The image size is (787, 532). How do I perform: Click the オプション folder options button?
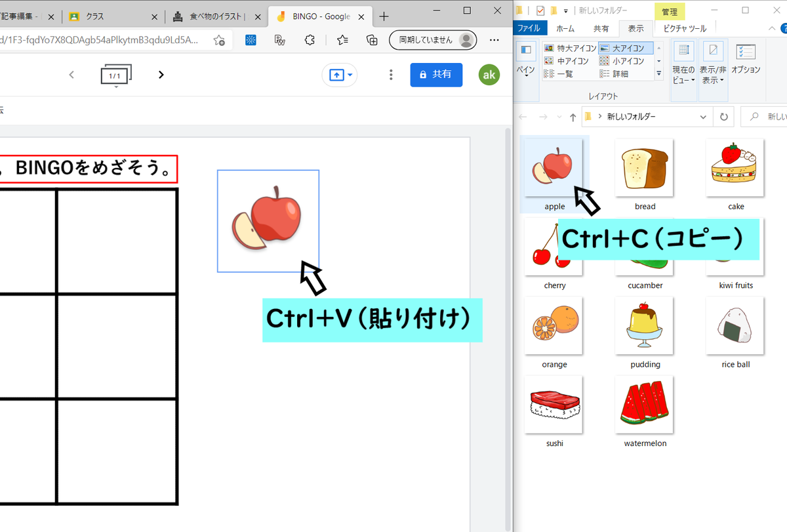pyautogui.click(x=746, y=59)
